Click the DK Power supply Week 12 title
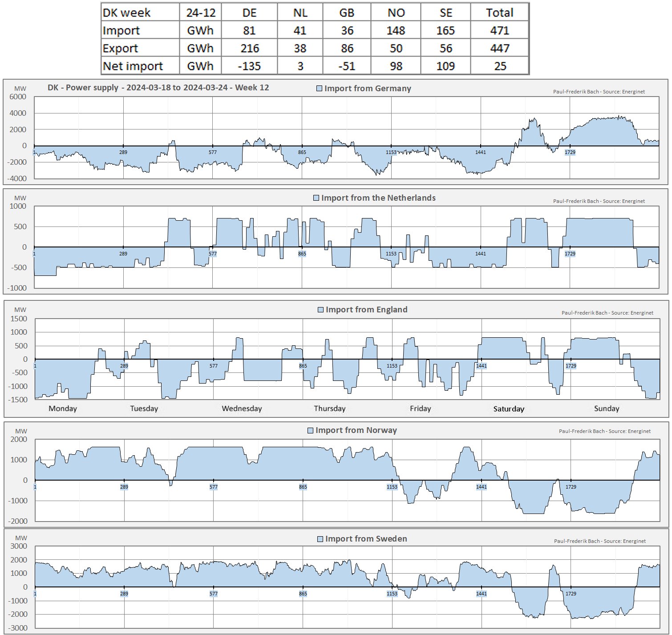Viewport: 672px width, 635px height. pos(158,88)
